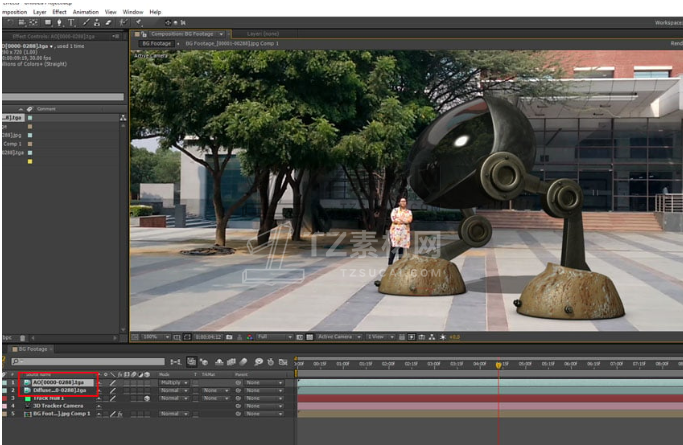Toggle Hide Shy Layers switch in timeline
Image resolution: width=683 pixels, height=445 pixels.
[219, 362]
